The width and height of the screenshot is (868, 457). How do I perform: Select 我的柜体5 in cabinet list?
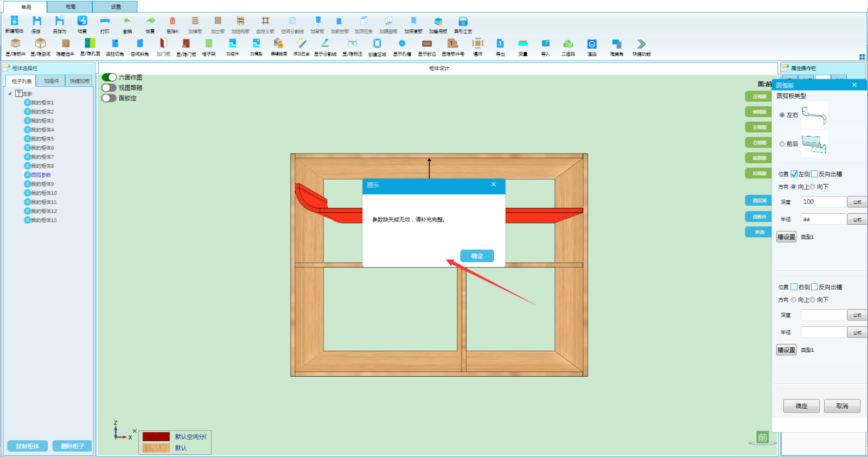coord(42,139)
